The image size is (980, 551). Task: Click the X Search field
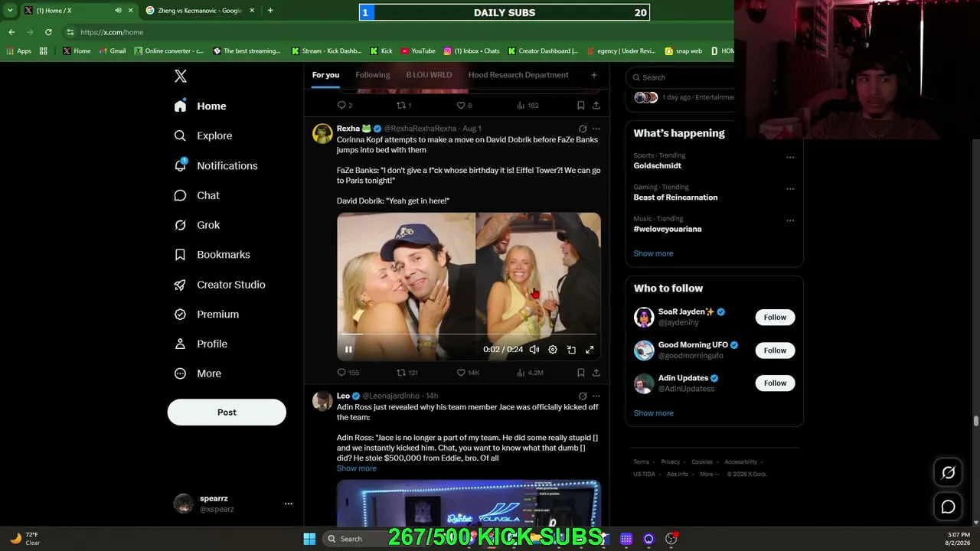point(680,77)
